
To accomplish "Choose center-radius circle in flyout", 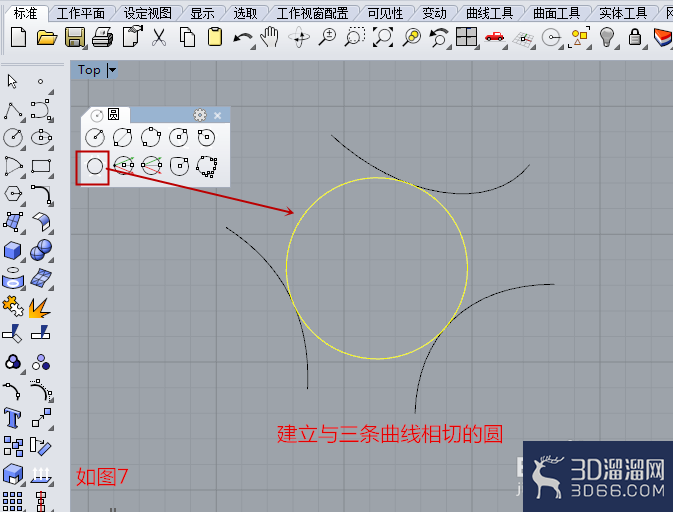I will click(95, 137).
